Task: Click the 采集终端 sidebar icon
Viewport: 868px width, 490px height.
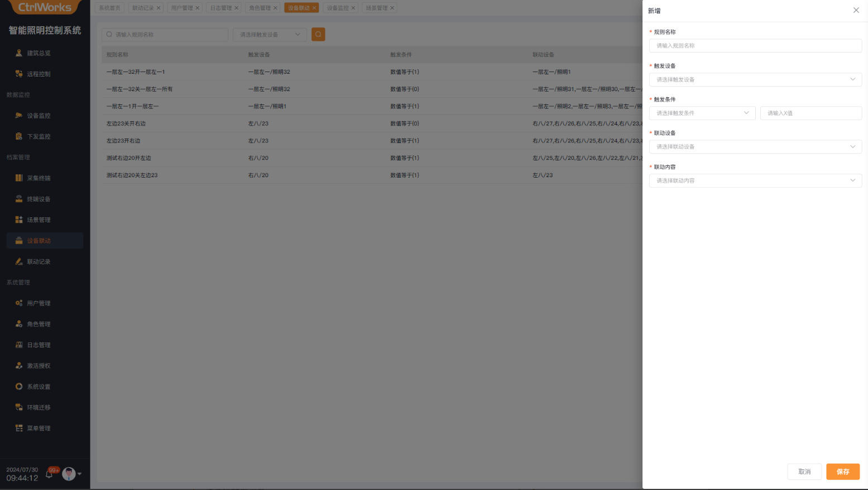Action: (x=19, y=178)
